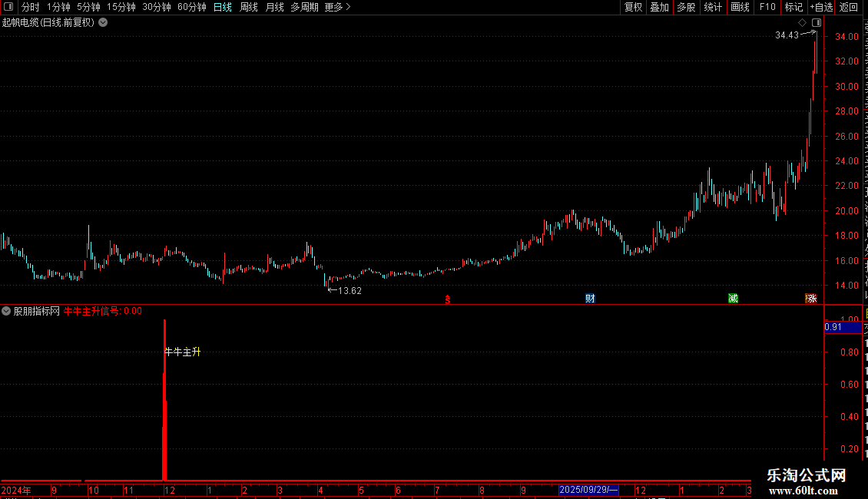Click the red S marker on chart
Viewport: 868px width, 499px height.
pyautogui.click(x=448, y=299)
